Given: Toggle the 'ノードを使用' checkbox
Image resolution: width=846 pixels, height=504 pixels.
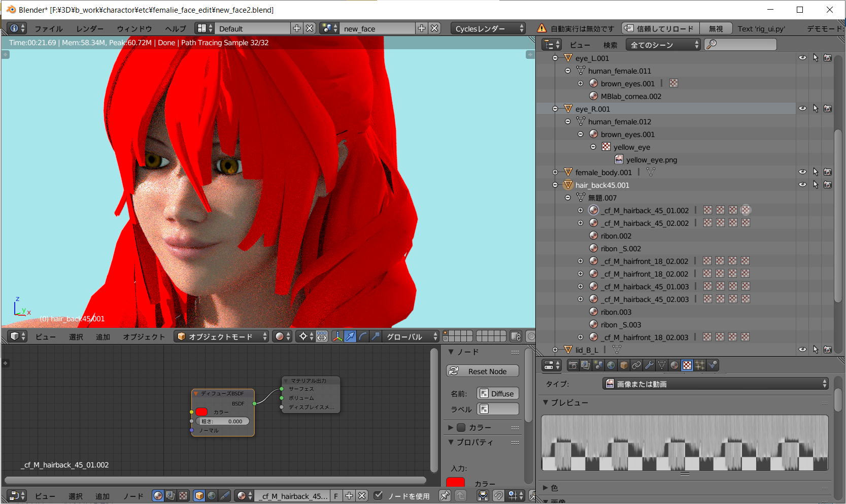Looking at the screenshot, I should click(378, 496).
